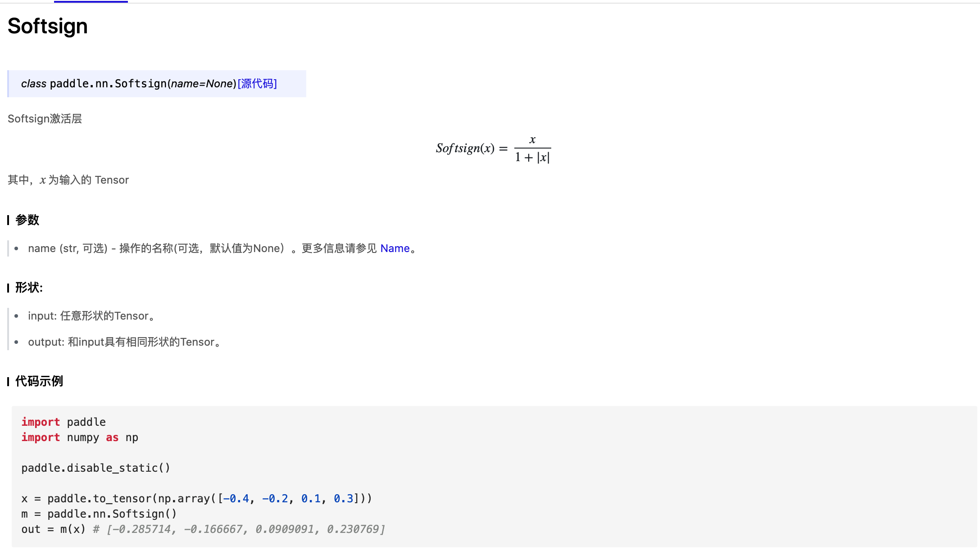Click the 'import numpy as np' line
Image resolution: width=980 pixels, height=550 pixels.
(x=80, y=437)
